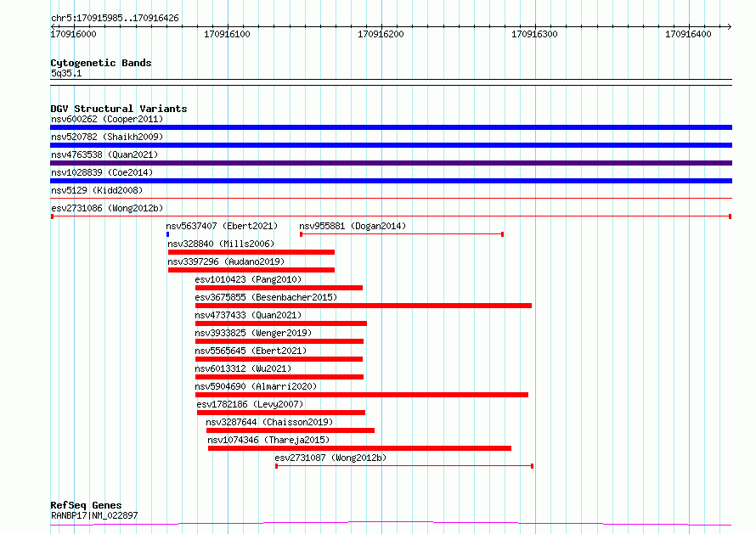
Task: Select the esv2731086 (Wong2012b) label
Action: (107, 208)
